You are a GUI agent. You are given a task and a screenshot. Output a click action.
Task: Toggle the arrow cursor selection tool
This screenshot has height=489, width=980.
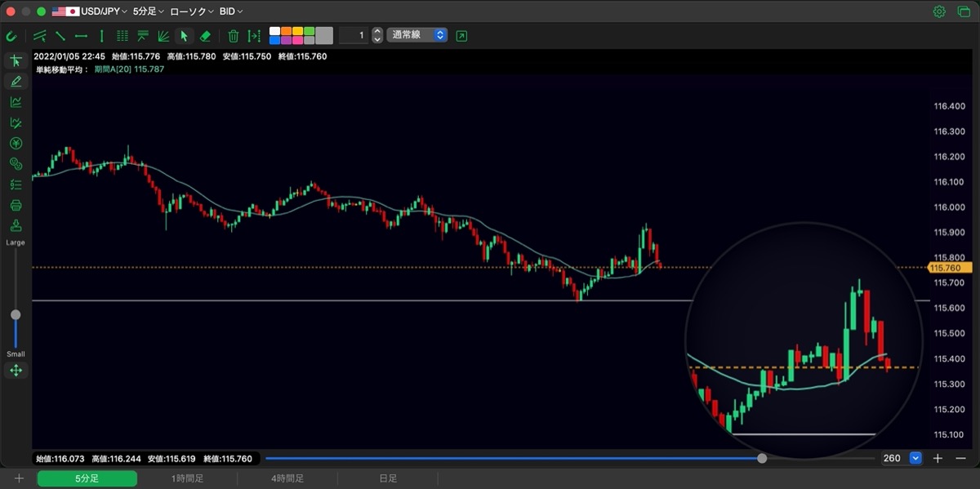pyautogui.click(x=184, y=36)
